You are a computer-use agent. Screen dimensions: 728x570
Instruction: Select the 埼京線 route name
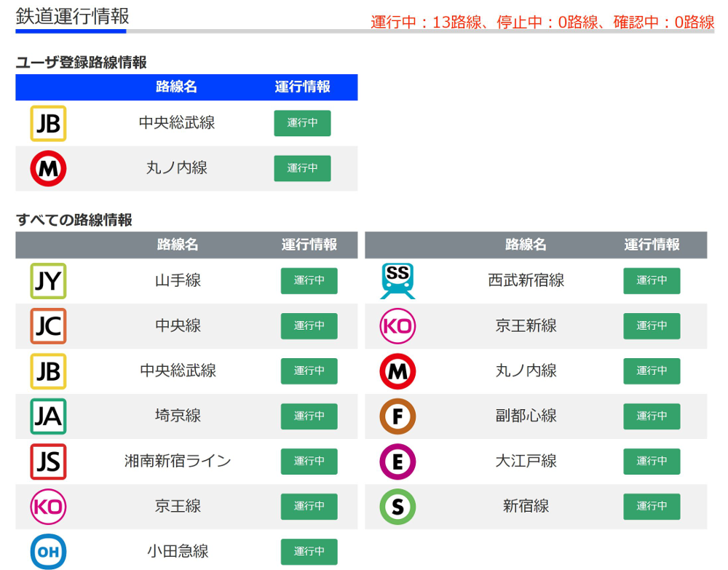[178, 416]
